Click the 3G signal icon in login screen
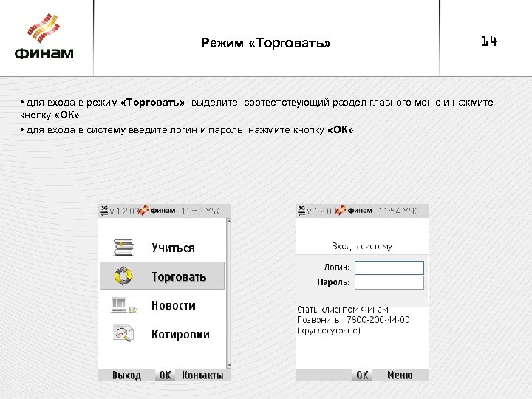This screenshot has width=532, height=399. (301, 211)
